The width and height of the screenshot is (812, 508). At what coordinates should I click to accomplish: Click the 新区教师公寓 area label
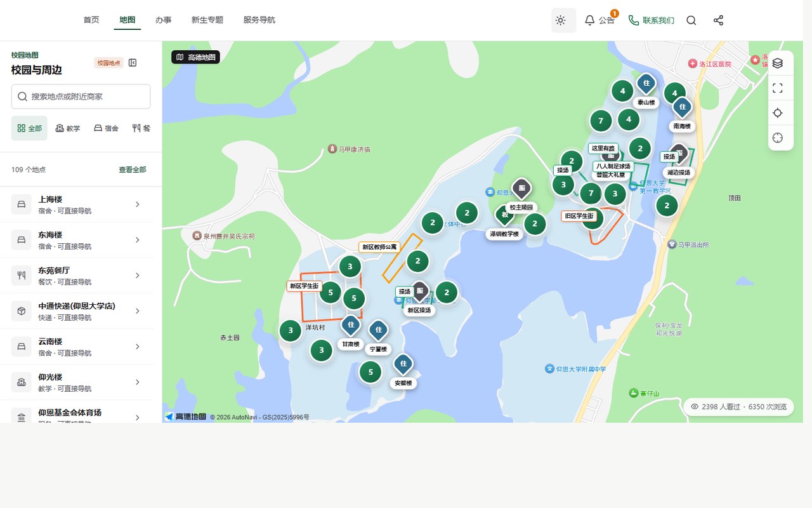379,247
